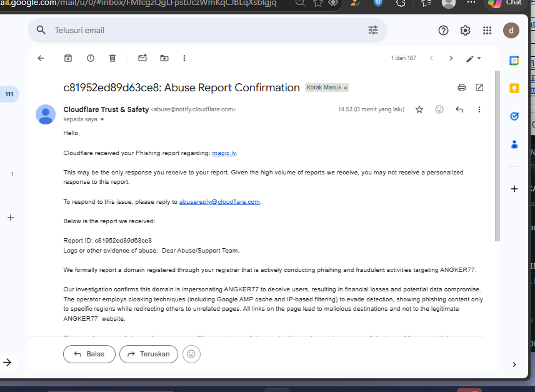Open browser extensions puzzle icon
Screen dimensions: 535x392
(401, 3)
